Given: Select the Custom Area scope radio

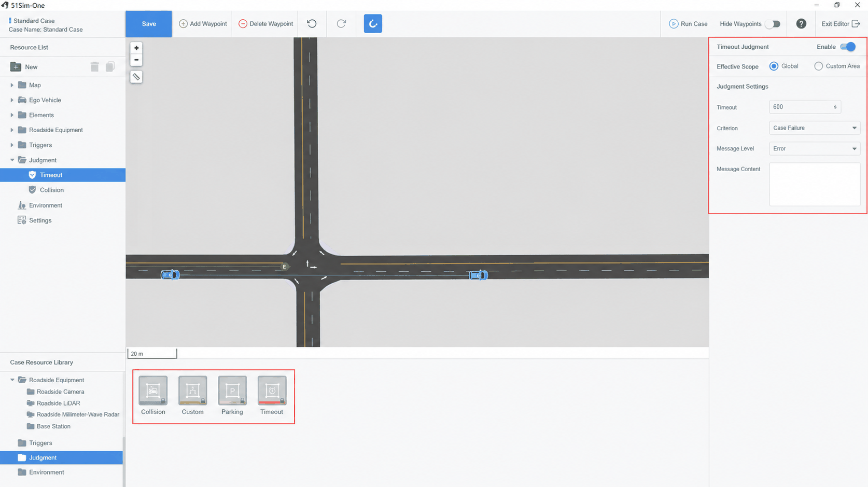Looking at the screenshot, I should 818,66.
